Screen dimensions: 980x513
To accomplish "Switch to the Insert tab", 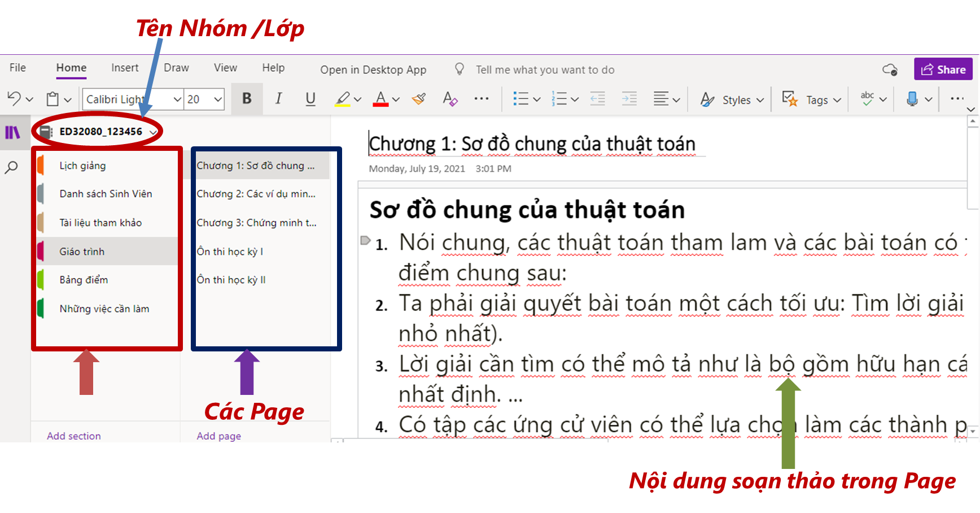I will tap(125, 68).
